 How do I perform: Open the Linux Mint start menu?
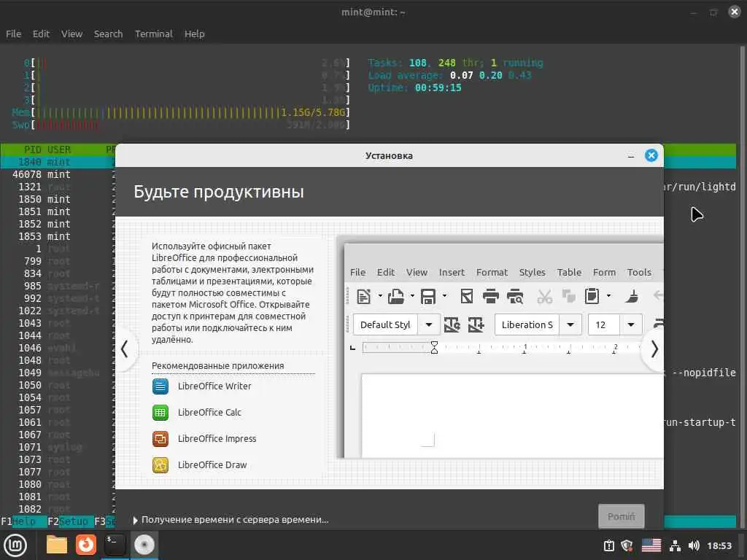pos(15,545)
